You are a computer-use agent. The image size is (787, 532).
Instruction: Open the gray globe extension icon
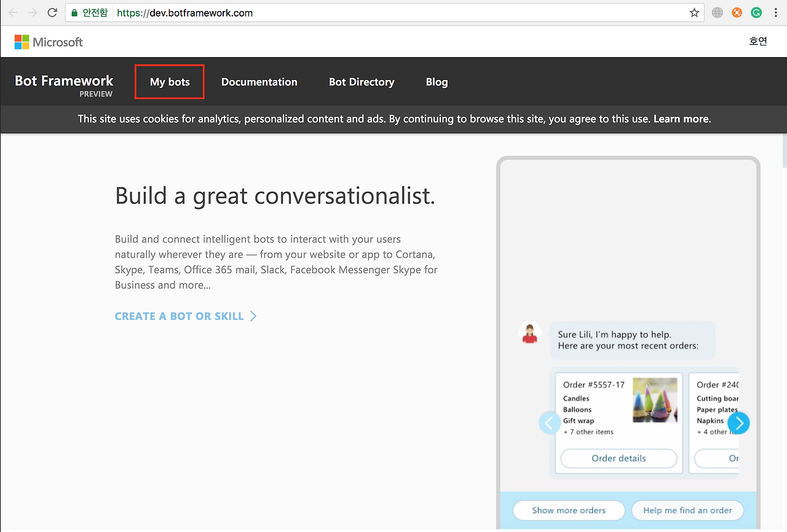(717, 12)
